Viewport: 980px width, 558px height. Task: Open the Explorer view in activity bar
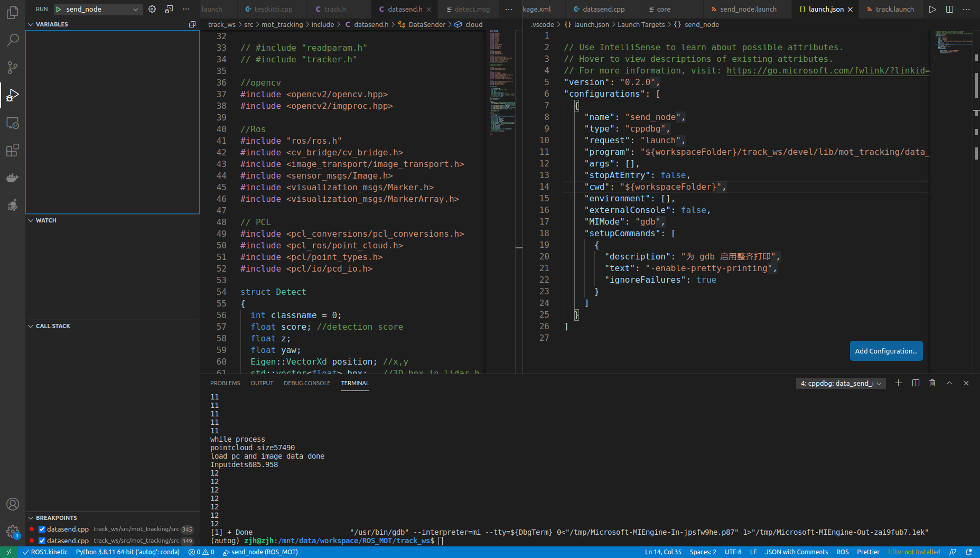click(x=13, y=12)
